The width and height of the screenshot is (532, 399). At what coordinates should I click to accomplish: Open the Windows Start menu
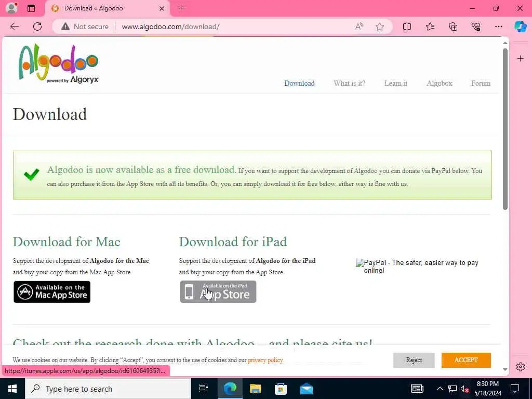[12, 389]
